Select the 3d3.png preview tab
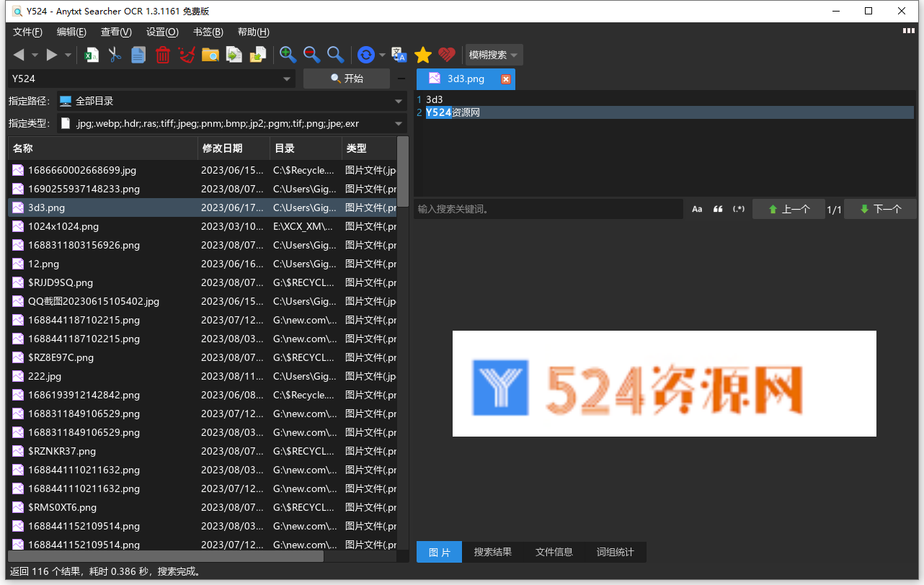Image resolution: width=924 pixels, height=585 pixels. click(x=465, y=79)
